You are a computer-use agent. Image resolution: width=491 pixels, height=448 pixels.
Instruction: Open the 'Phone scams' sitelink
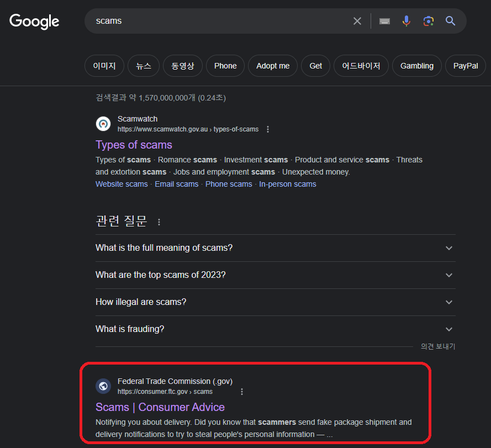pyautogui.click(x=229, y=184)
